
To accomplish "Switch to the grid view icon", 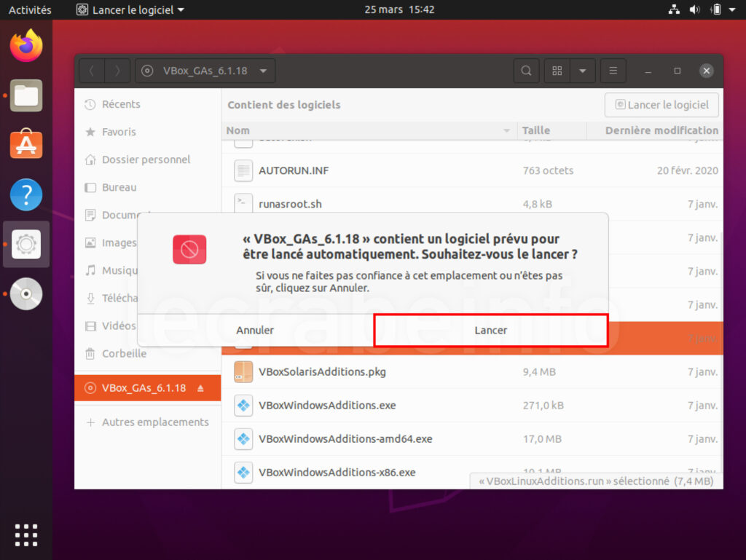I will pyautogui.click(x=557, y=71).
